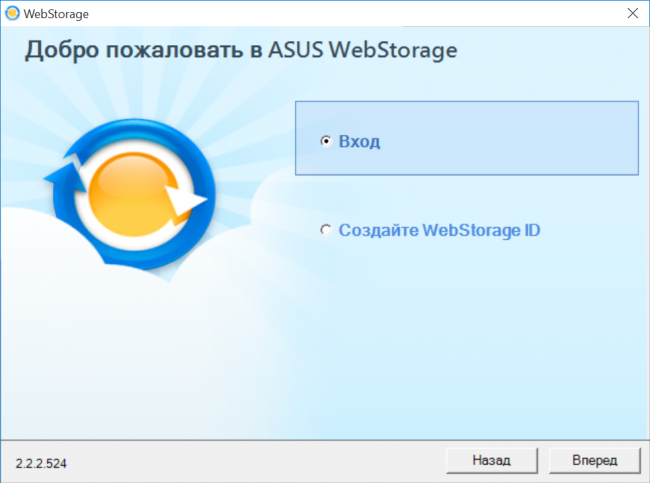The height and width of the screenshot is (483, 650).
Task: Click the Назад button
Action: 492,460
